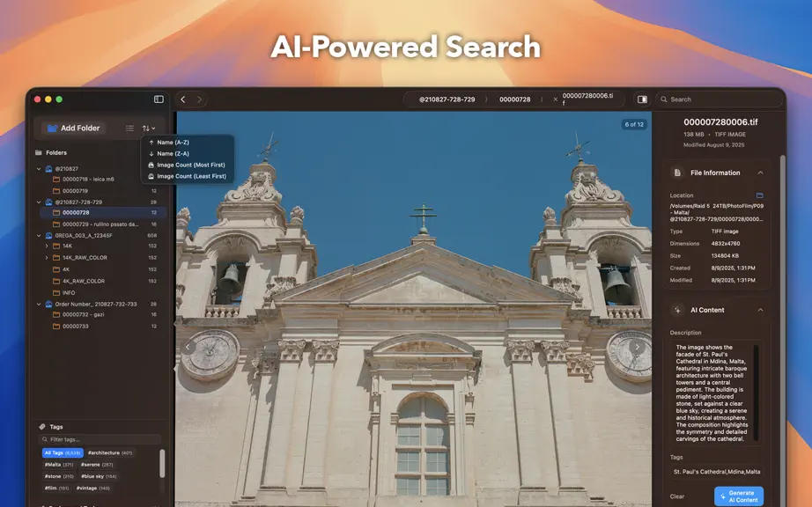
Task: Collapse the @210827-728-729 folder group
Action: 39,202
